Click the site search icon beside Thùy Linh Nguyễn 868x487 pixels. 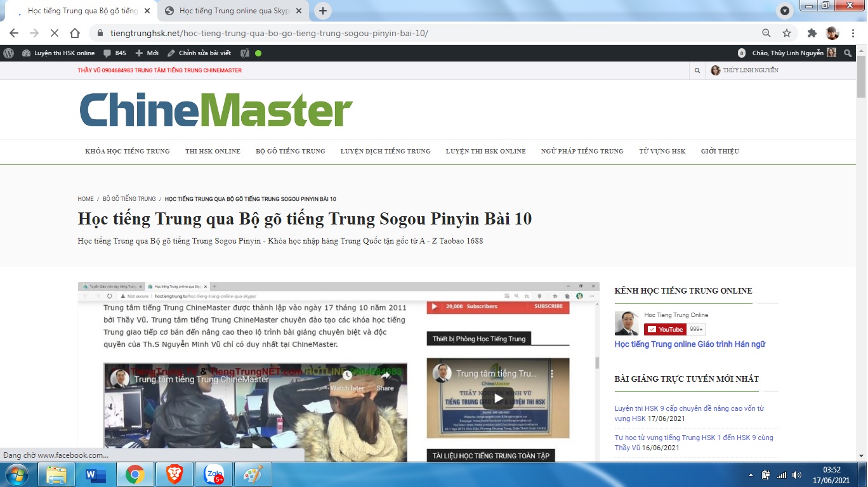point(697,70)
